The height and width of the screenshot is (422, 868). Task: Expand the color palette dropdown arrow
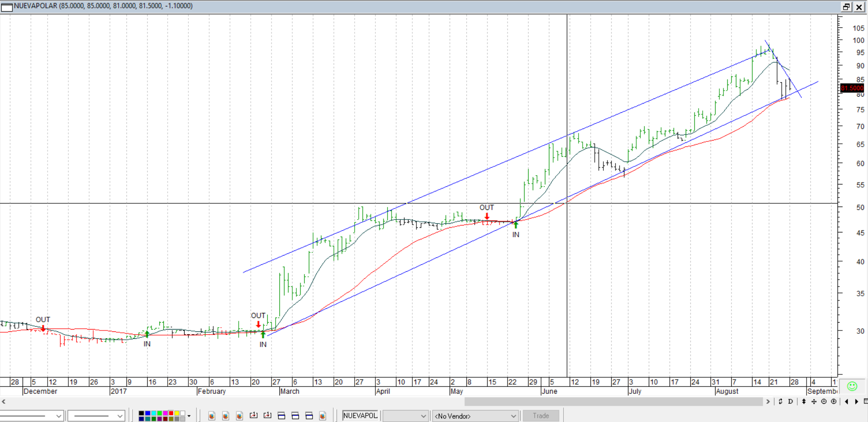point(189,416)
